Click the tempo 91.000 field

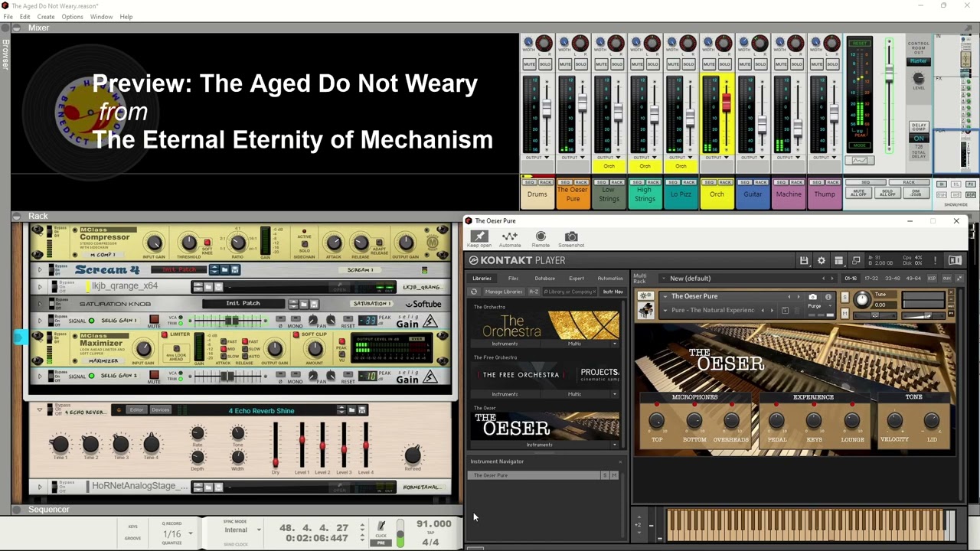[433, 524]
